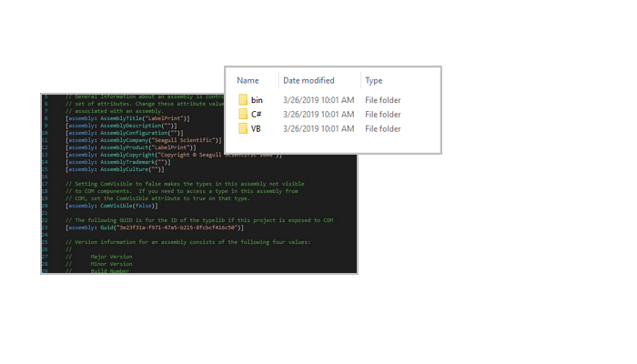
Task: Click the Guid attribute code line
Action: click(155, 227)
